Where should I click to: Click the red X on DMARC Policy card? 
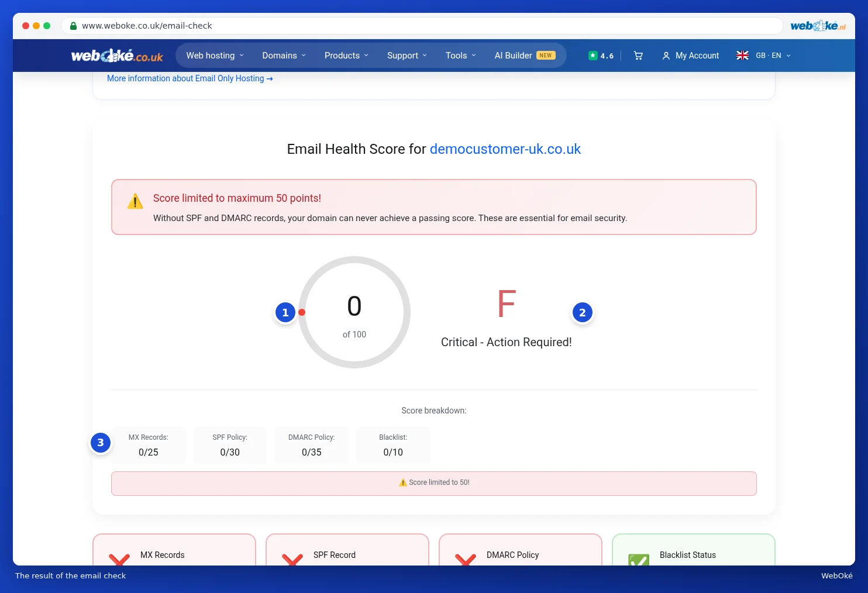click(466, 560)
